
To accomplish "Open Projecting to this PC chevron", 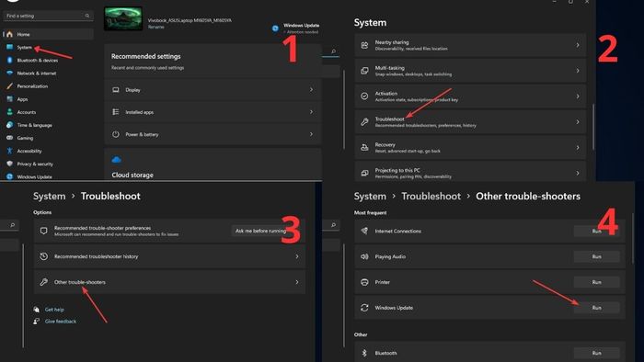I will (x=578, y=173).
